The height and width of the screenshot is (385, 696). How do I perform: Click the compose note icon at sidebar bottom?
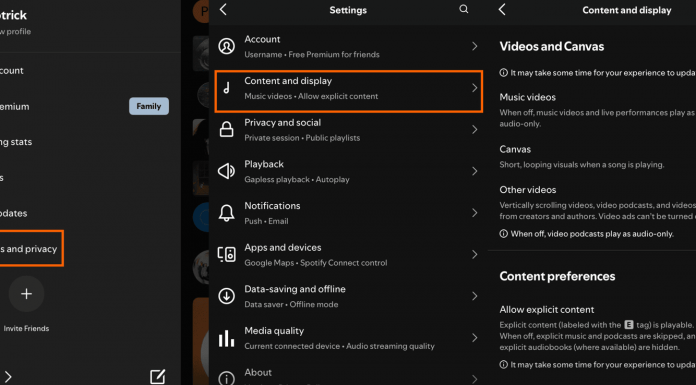click(x=157, y=377)
